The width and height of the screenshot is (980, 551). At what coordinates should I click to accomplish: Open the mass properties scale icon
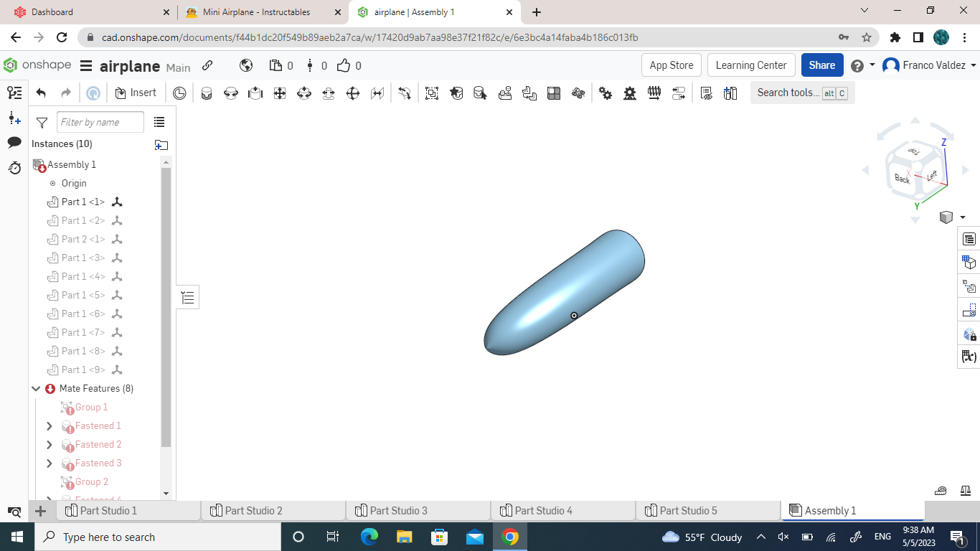pos(965,491)
